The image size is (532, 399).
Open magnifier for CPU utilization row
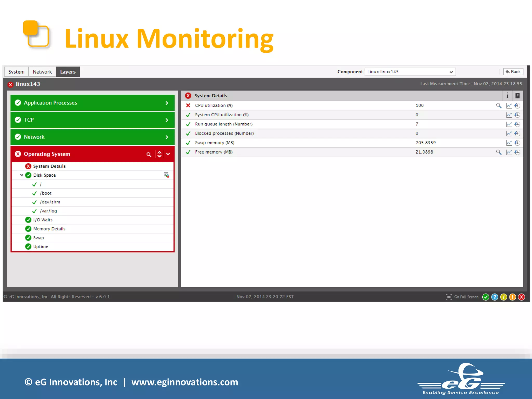498,105
